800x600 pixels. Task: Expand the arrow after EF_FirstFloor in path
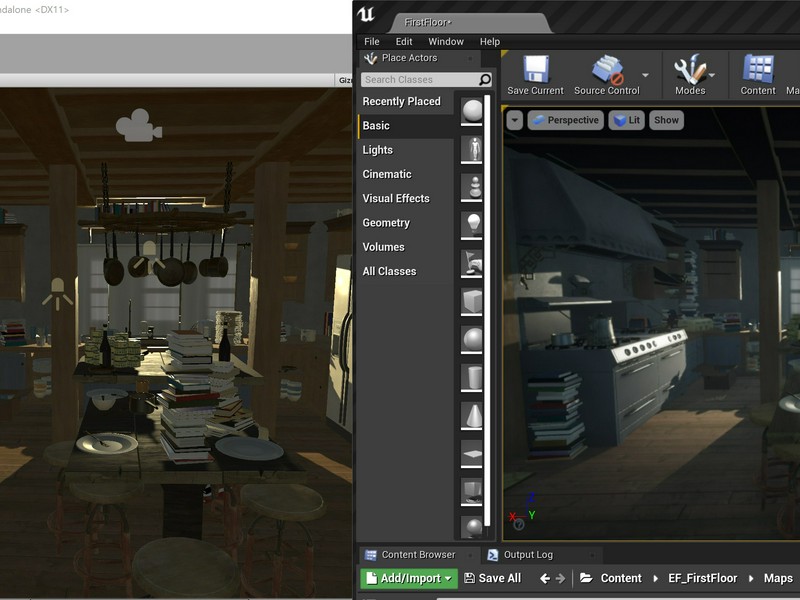751,578
